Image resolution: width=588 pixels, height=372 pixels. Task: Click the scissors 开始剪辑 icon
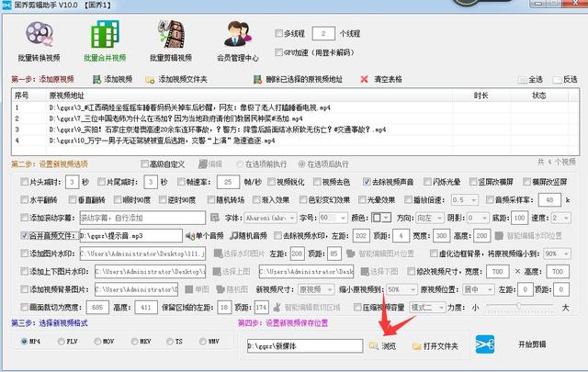(x=484, y=344)
